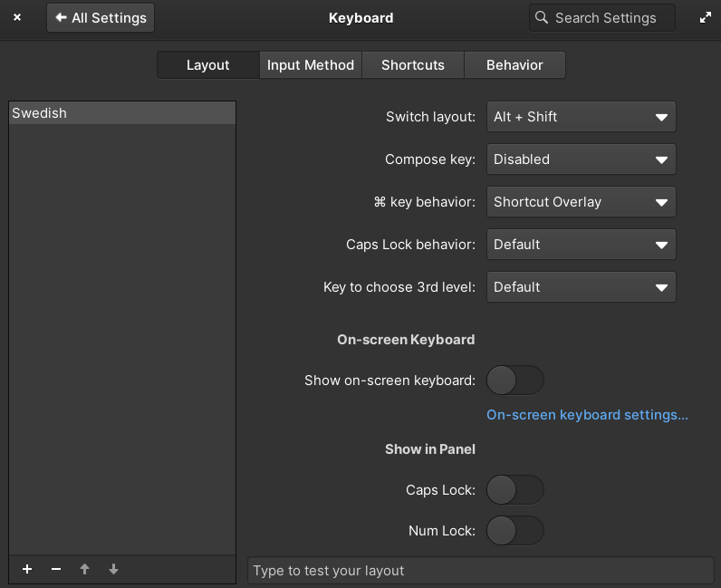Select the Swedish layout in the list

pos(122,113)
